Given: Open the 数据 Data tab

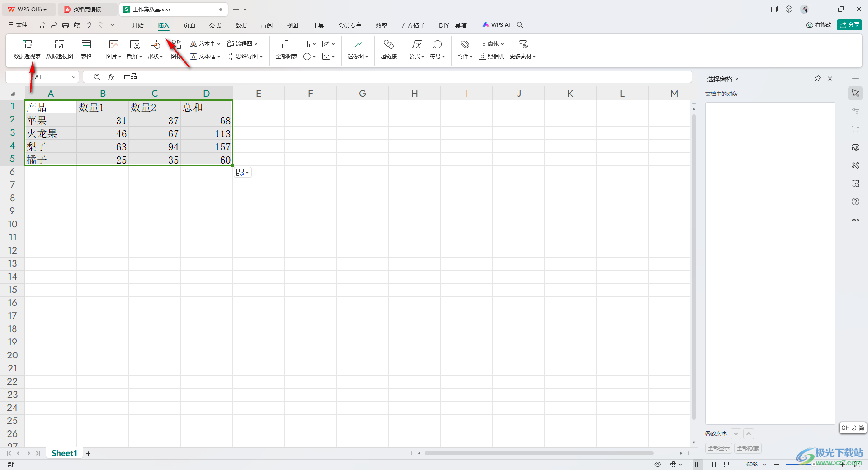Looking at the screenshot, I should 241,25.
